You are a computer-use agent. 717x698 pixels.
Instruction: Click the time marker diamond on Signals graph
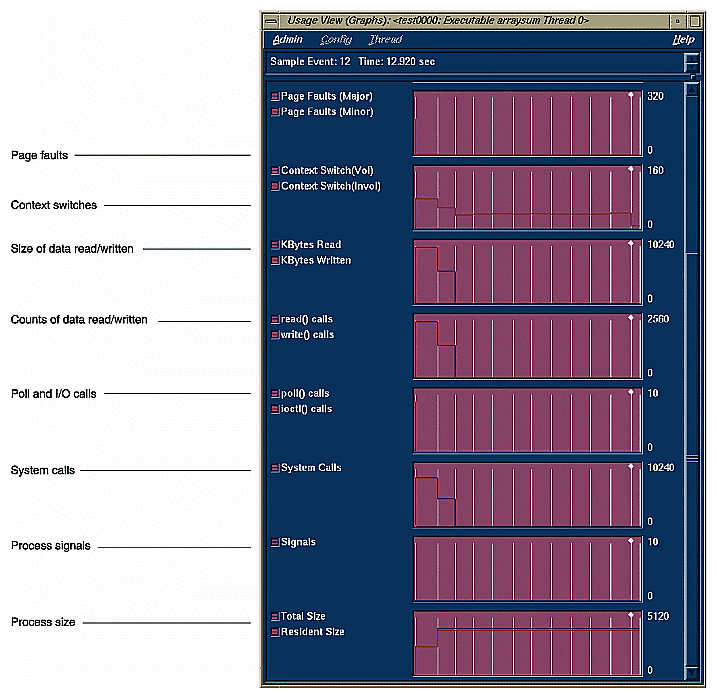click(631, 541)
